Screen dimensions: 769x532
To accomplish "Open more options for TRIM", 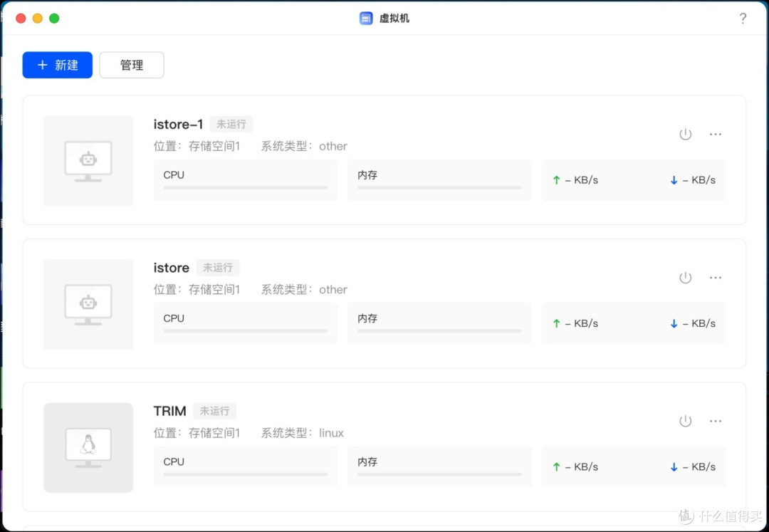I will point(716,421).
